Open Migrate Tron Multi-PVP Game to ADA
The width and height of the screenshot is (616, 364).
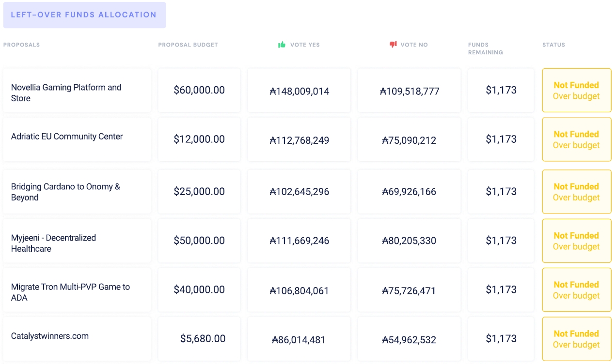(70, 292)
